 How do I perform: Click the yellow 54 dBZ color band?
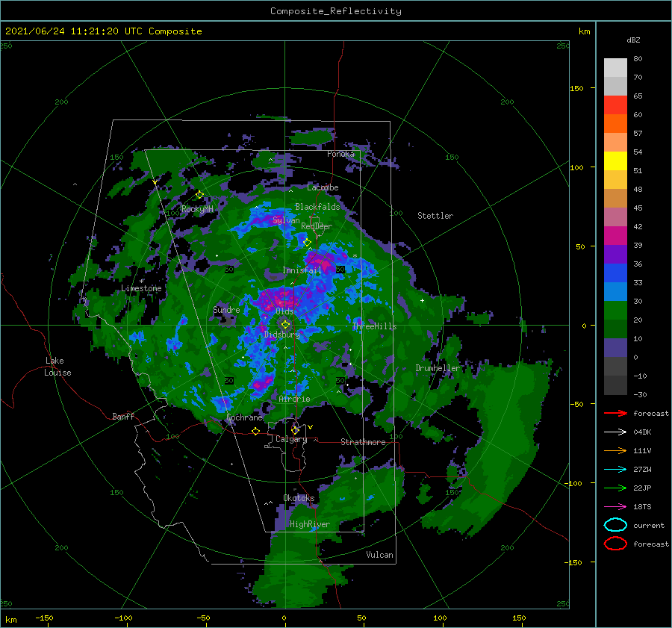click(615, 161)
